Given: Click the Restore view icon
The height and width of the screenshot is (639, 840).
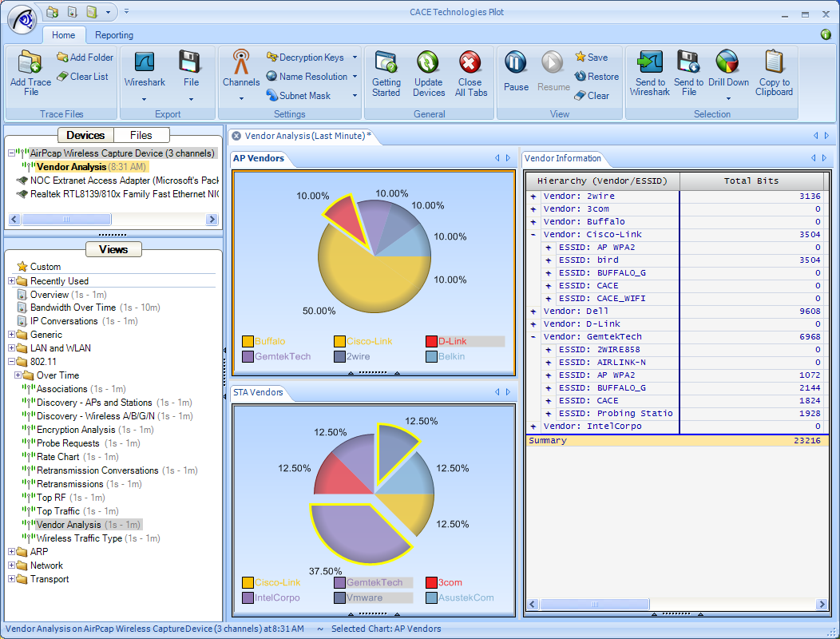Looking at the screenshot, I should [x=580, y=76].
